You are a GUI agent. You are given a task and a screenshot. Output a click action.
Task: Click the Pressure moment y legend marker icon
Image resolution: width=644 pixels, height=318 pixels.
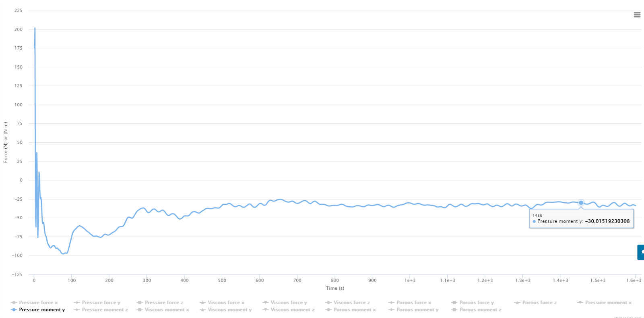click(x=14, y=310)
